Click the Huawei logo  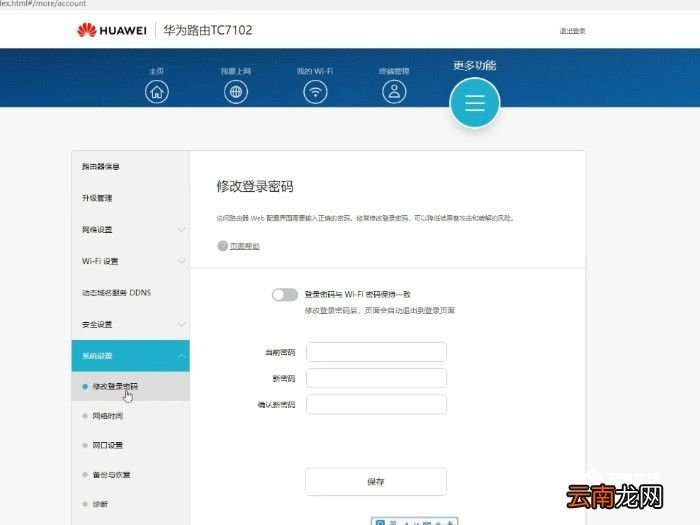coord(112,30)
